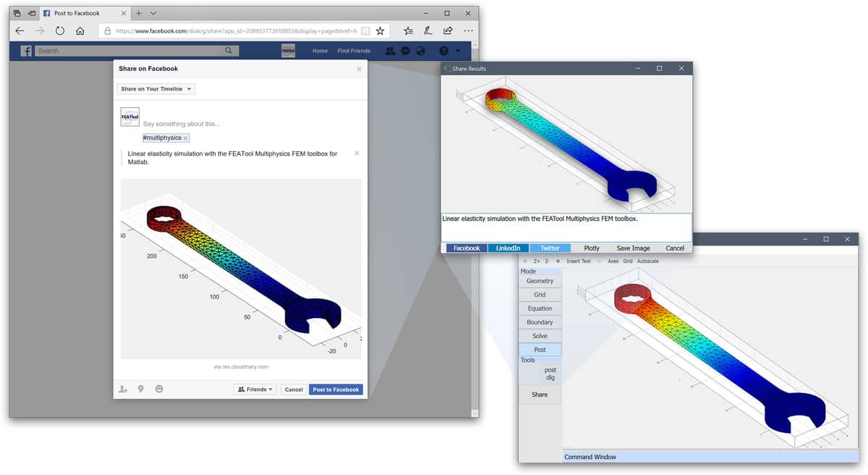868x475 pixels.
Task: Click the plus crosshair toolbar icon
Action: [x=558, y=261]
